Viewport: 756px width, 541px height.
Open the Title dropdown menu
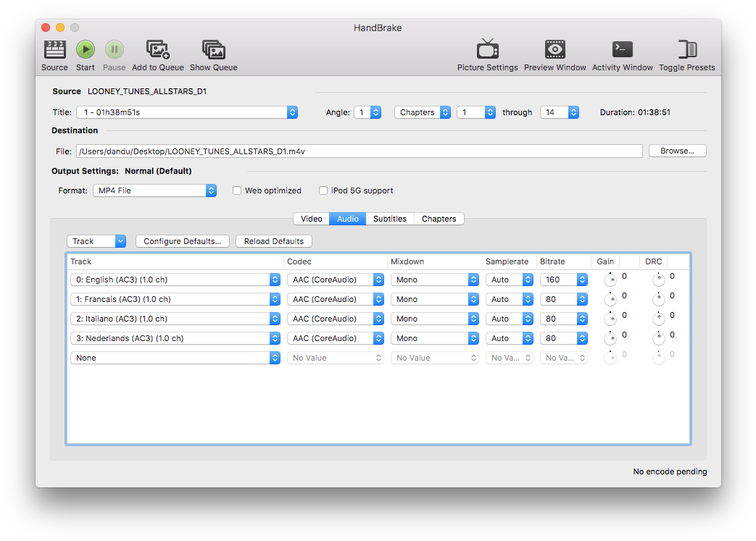point(292,112)
